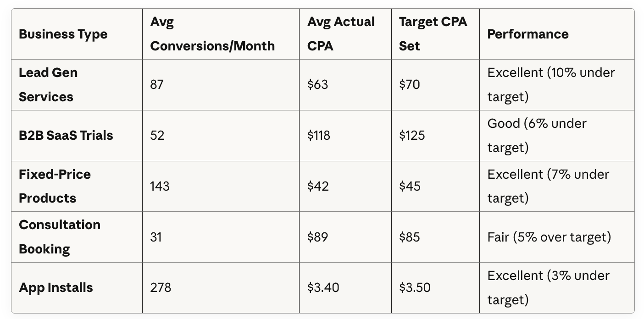Select the Lead Gen Services row label
Viewport: 644px width, 319px height.
[48, 85]
